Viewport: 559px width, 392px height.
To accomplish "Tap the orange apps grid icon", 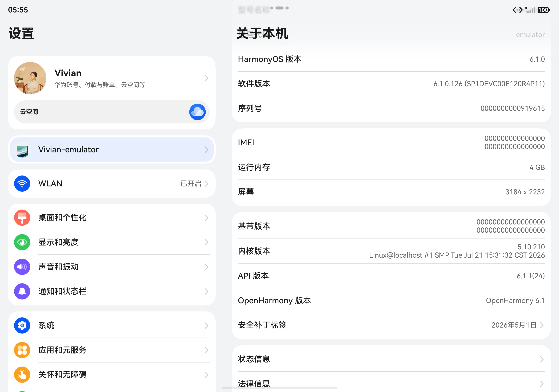I will click(x=22, y=350).
